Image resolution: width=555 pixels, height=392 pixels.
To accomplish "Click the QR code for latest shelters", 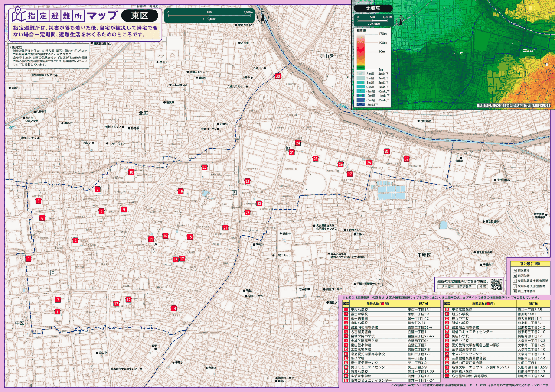I will [x=496, y=284].
